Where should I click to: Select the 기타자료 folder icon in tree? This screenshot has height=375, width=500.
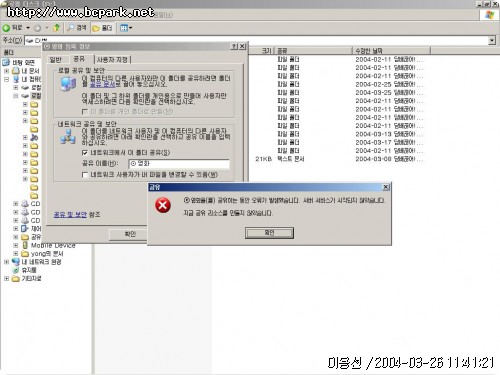coord(16,278)
